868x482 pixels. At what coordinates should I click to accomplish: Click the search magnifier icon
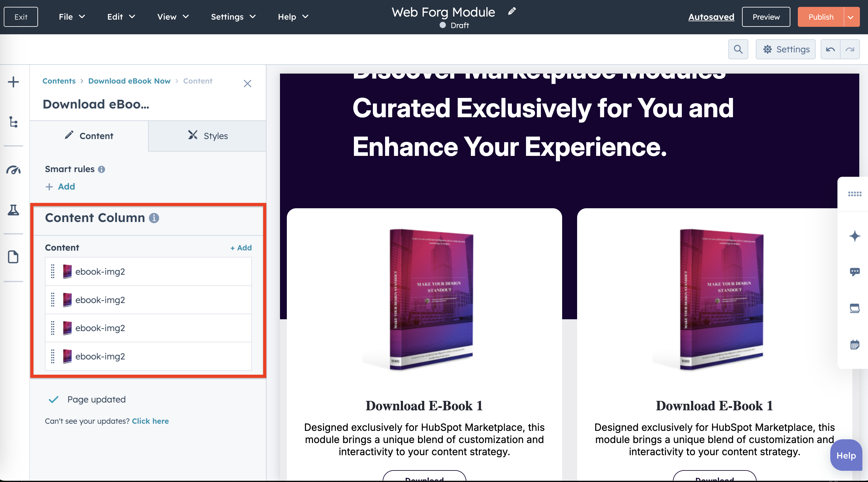click(738, 49)
